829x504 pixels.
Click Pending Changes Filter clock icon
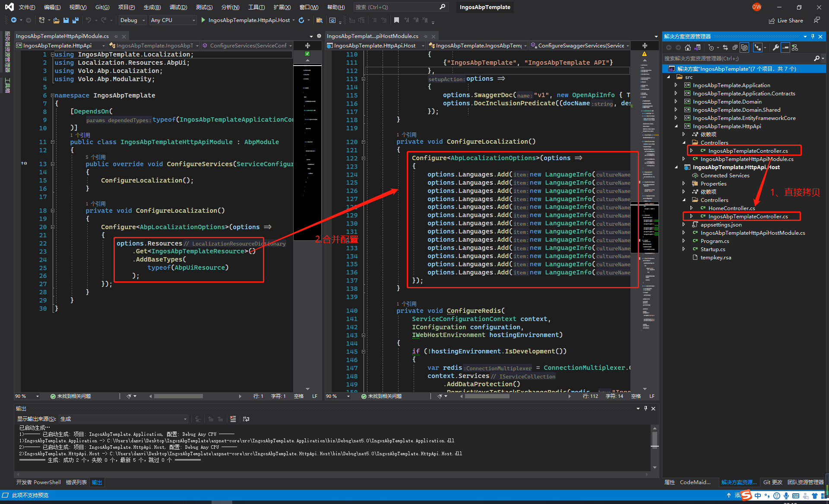point(711,47)
